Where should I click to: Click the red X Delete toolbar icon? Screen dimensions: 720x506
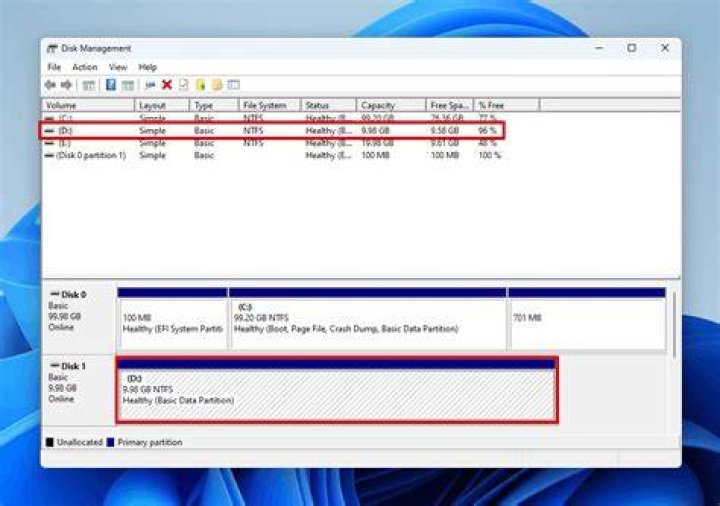(167, 84)
